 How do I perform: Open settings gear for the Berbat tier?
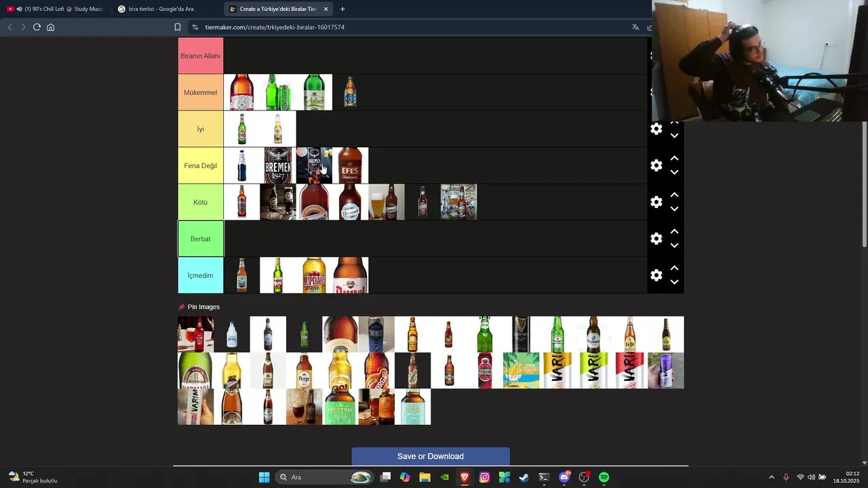coord(656,239)
